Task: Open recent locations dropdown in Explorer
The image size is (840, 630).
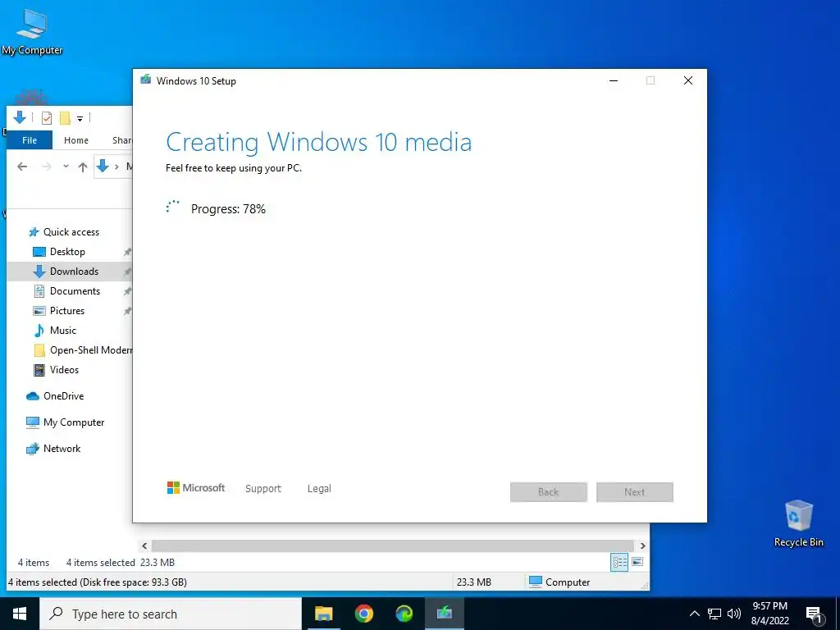Action: tap(66, 167)
